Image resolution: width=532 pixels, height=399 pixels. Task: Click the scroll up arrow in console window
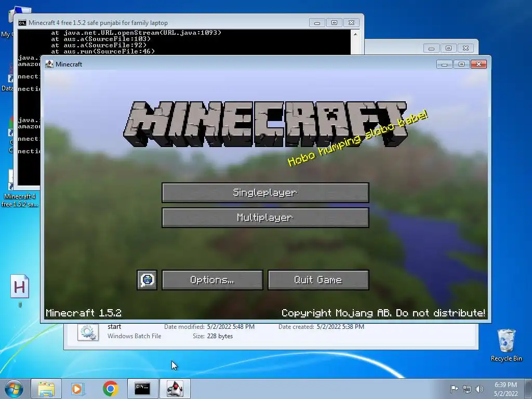coord(355,34)
